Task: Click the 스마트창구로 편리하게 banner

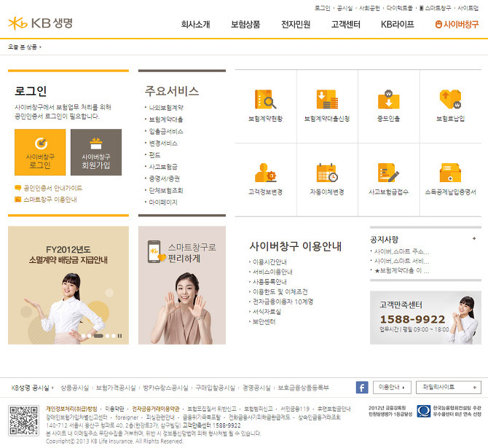Action: click(x=182, y=285)
